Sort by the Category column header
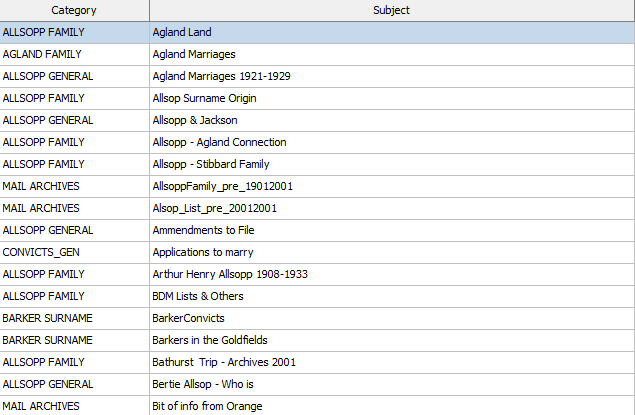 pos(74,10)
